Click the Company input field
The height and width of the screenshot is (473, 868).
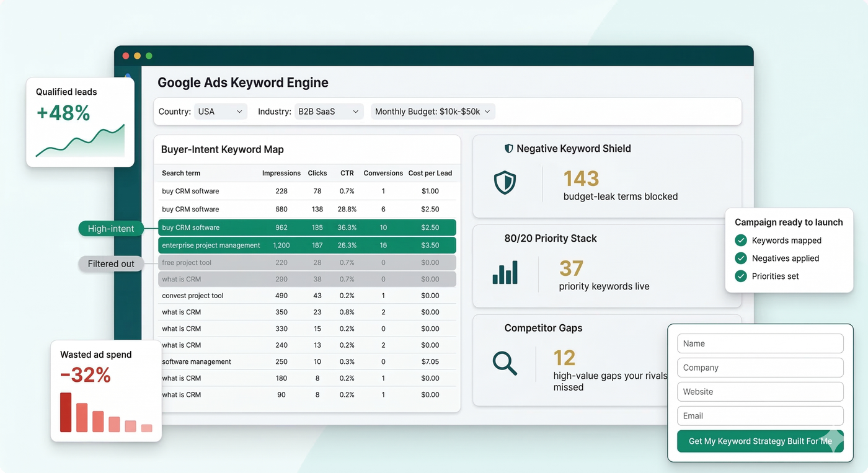tap(760, 368)
